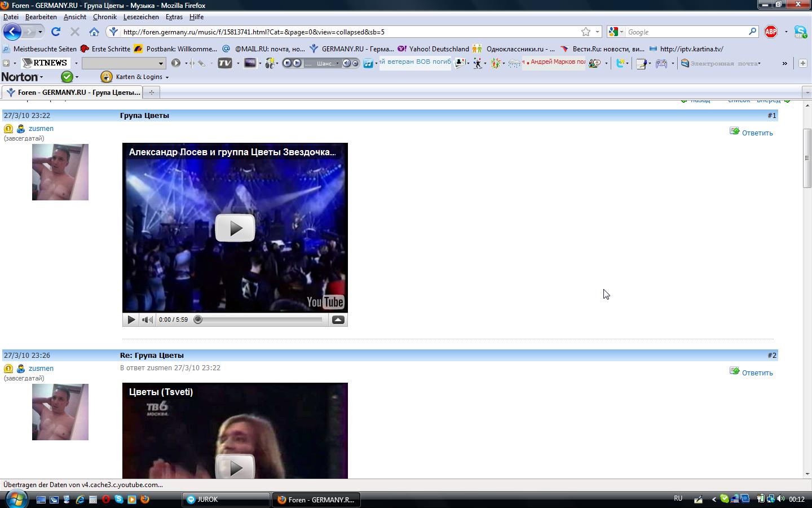Open the browser Home page icon

pos(94,32)
